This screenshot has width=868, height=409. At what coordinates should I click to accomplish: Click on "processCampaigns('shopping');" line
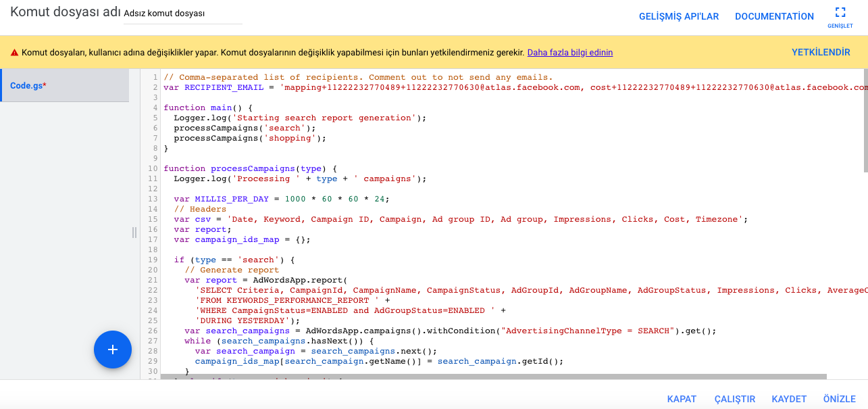[x=250, y=138]
